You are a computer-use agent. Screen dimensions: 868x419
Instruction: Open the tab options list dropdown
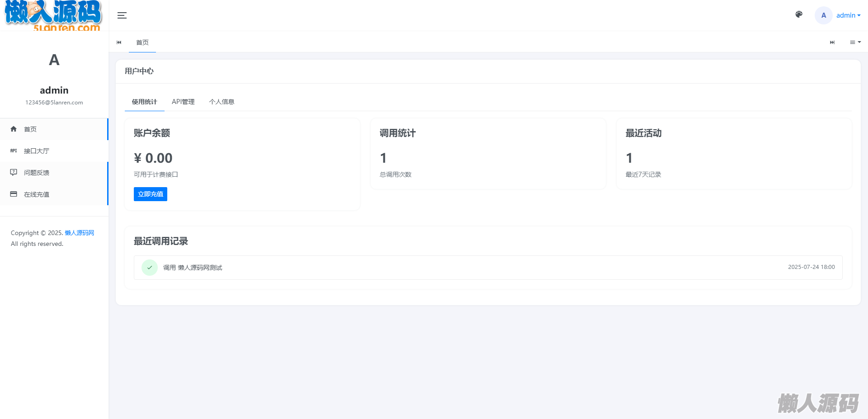point(855,42)
